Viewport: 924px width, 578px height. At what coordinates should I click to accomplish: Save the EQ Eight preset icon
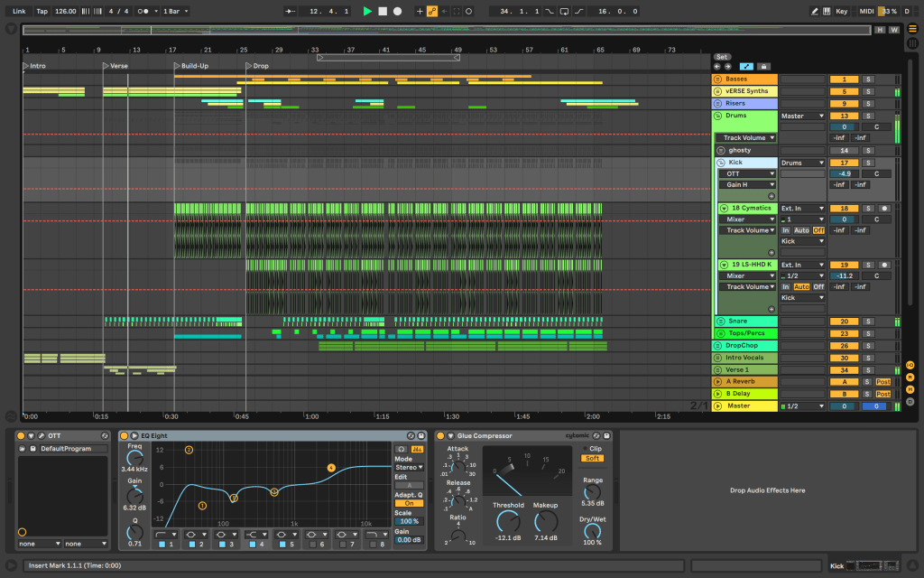[x=422, y=436]
